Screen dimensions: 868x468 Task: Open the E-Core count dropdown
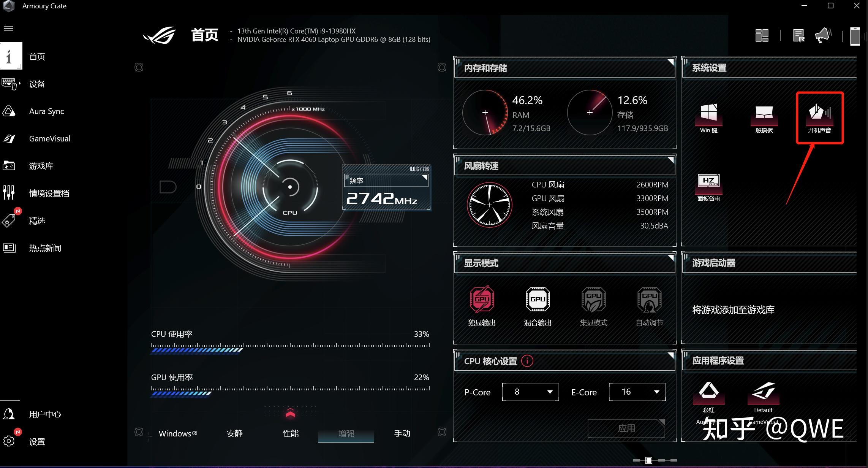click(637, 392)
